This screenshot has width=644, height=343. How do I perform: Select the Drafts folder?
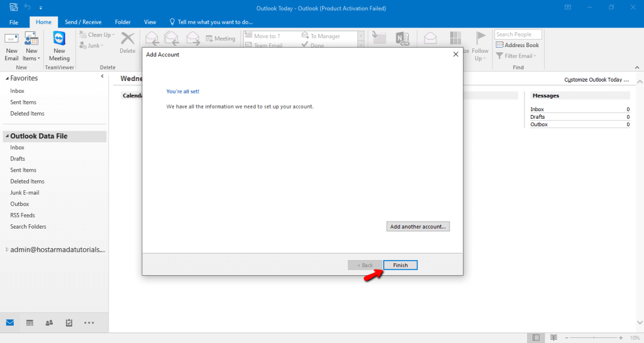click(x=18, y=159)
